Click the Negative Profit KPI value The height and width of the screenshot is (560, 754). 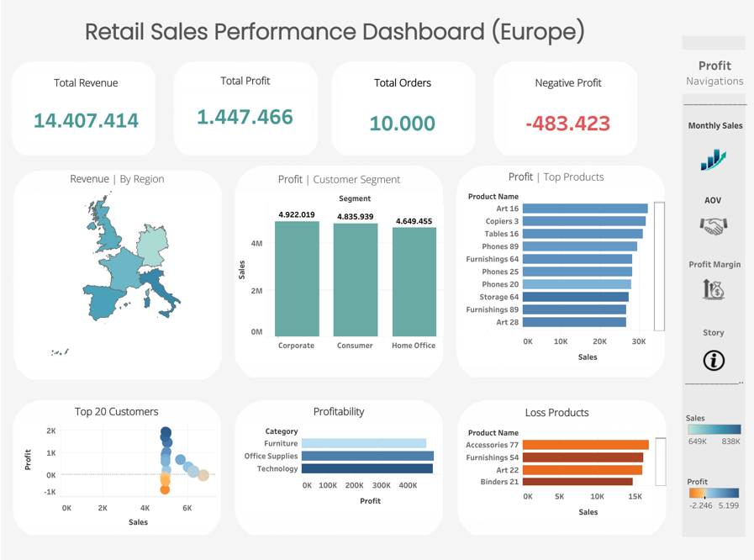point(567,124)
